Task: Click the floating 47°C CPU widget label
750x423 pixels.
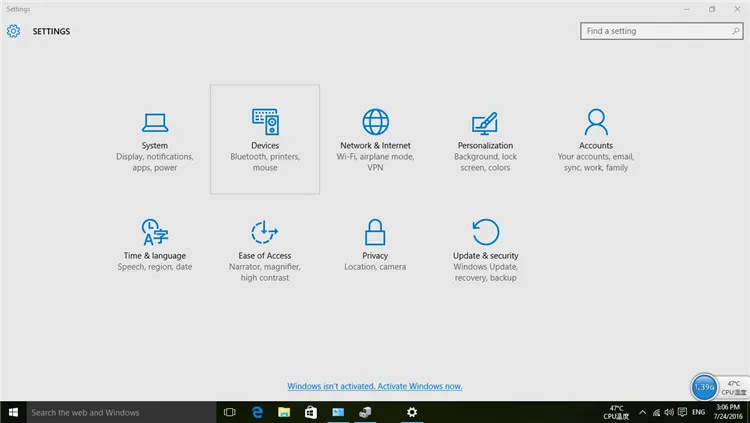Action: [734, 388]
